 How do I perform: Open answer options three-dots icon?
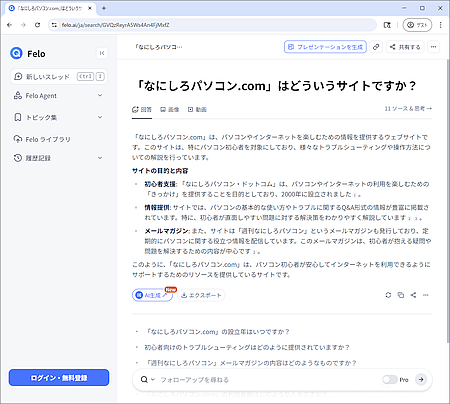click(426, 295)
